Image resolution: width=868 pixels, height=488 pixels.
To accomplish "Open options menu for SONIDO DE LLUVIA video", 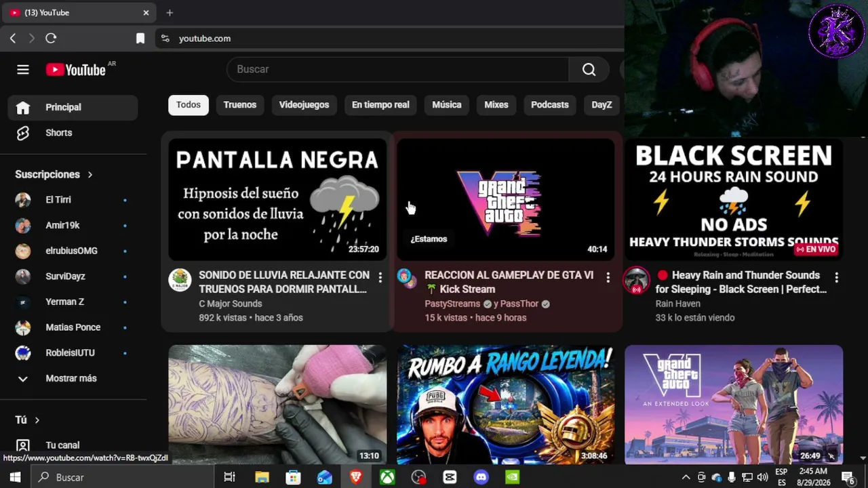I will coord(380,277).
